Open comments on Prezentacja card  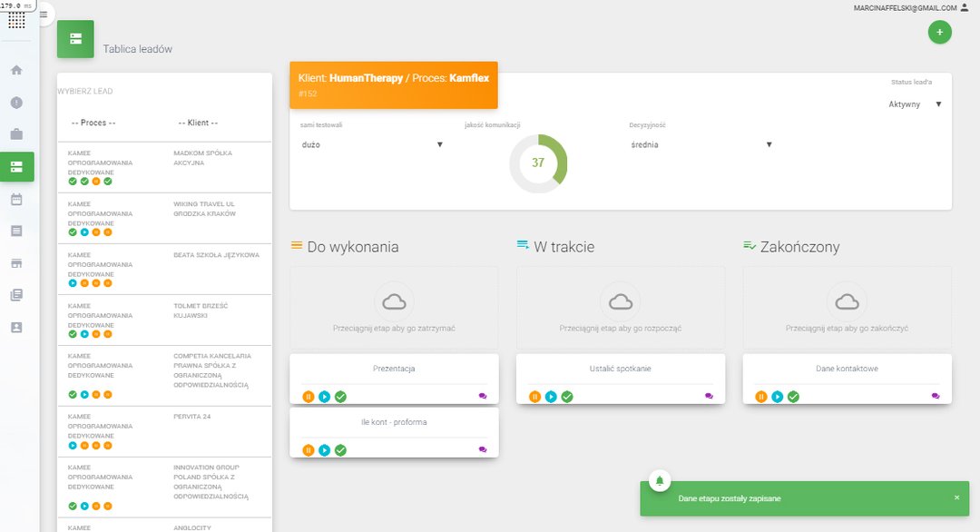pos(483,396)
